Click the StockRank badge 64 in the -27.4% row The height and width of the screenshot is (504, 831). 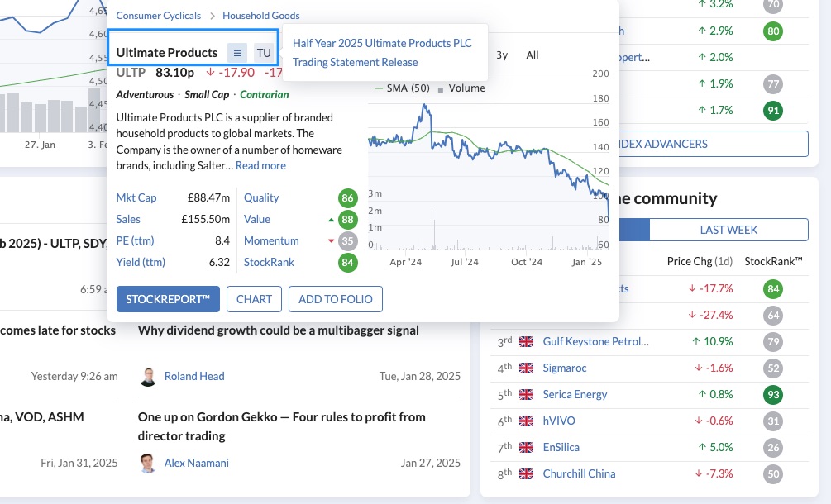[x=773, y=315]
